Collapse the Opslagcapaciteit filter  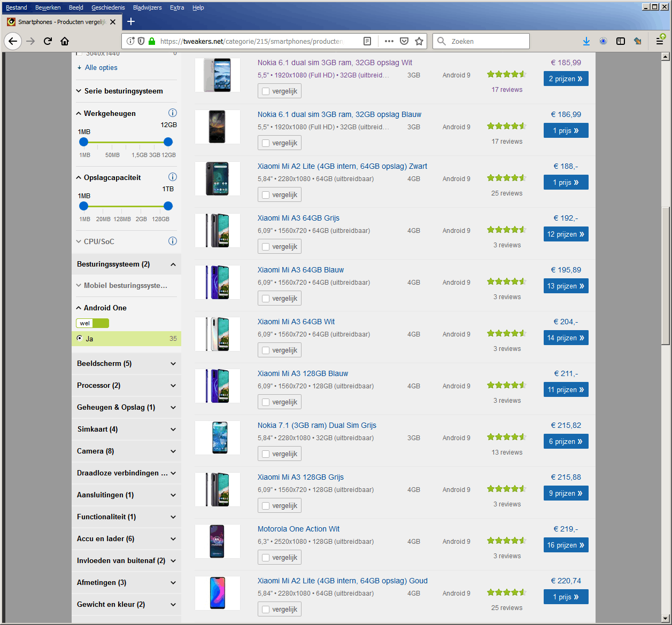(x=109, y=177)
